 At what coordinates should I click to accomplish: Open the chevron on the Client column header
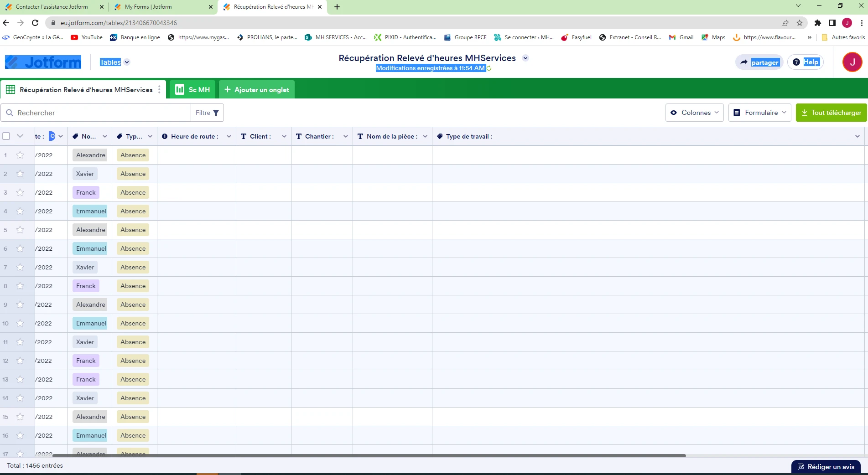(x=284, y=136)
